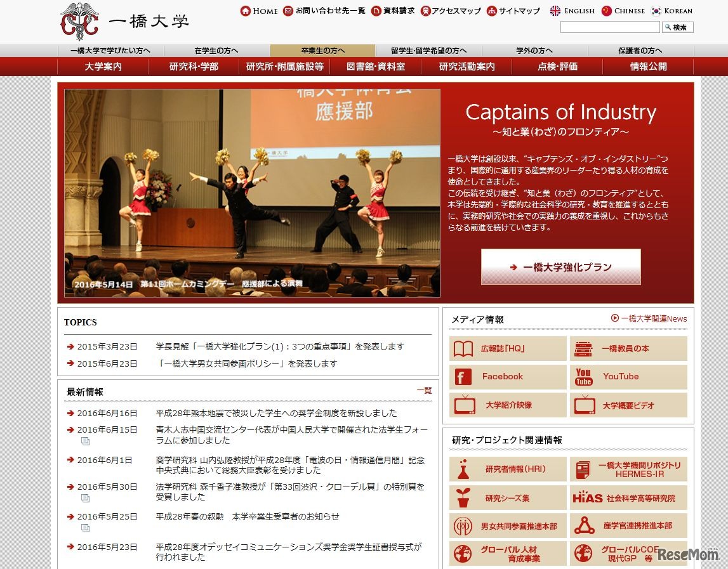The height and width of the screenshot is (569, 728).
Task: Select 留学生·留学希望の方へ tab
Action: tap(428, 51)
